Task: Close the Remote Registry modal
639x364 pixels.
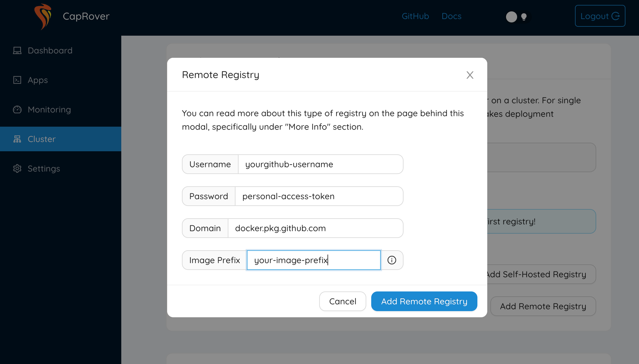Action: [x=470, y=75]
